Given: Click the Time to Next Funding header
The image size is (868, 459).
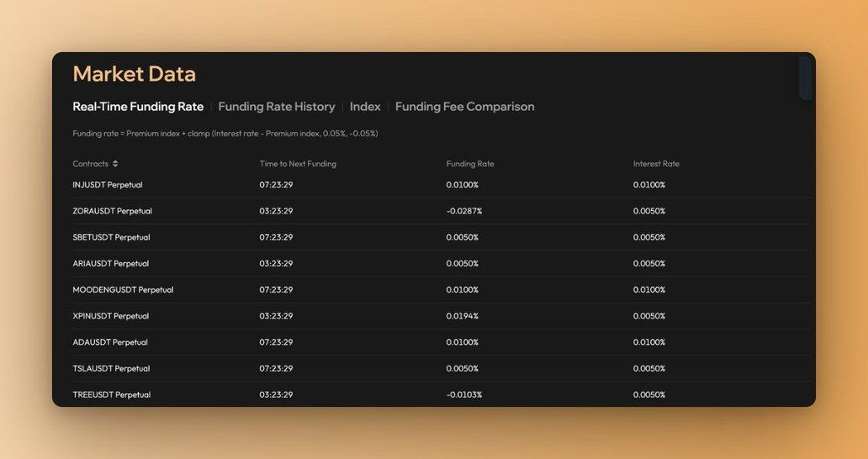Looking at the screenshot, I should (298, 164).
